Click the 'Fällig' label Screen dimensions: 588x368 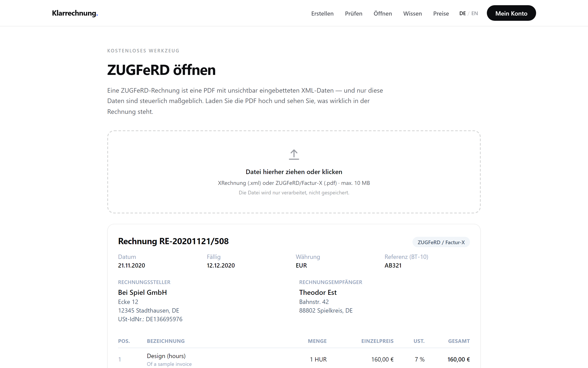coord(214,257)
